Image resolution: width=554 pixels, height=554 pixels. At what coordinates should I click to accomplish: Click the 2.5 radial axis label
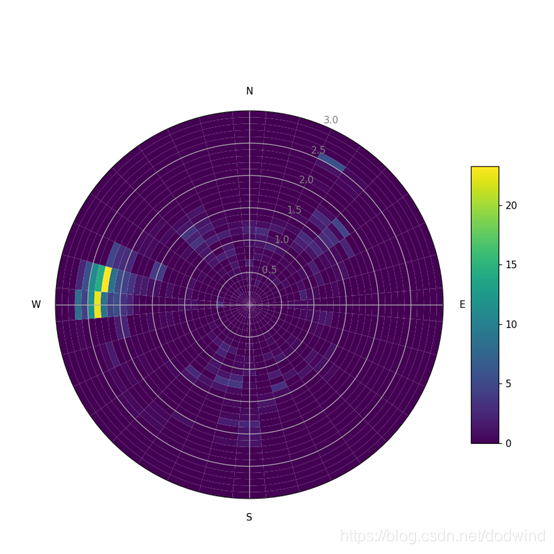click(x=318, y=150)
